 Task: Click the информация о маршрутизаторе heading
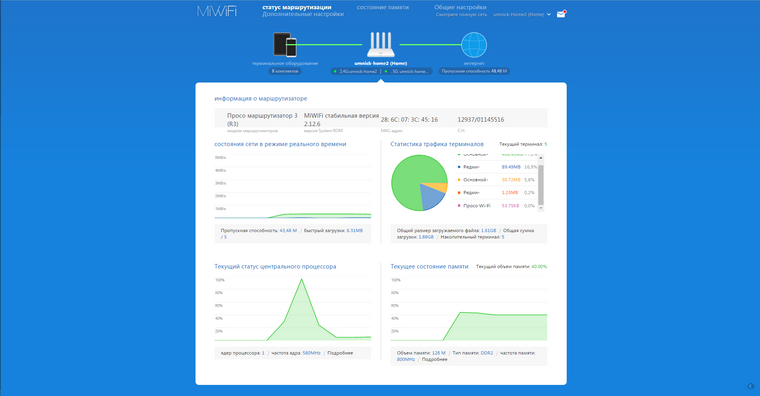click(261, 98)
